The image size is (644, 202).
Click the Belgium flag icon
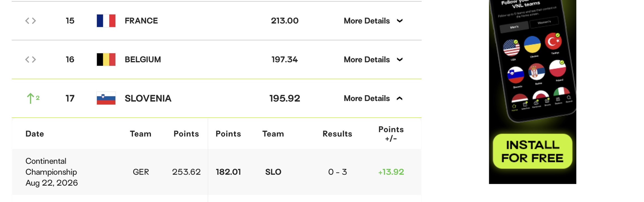[x=106, y=60]
